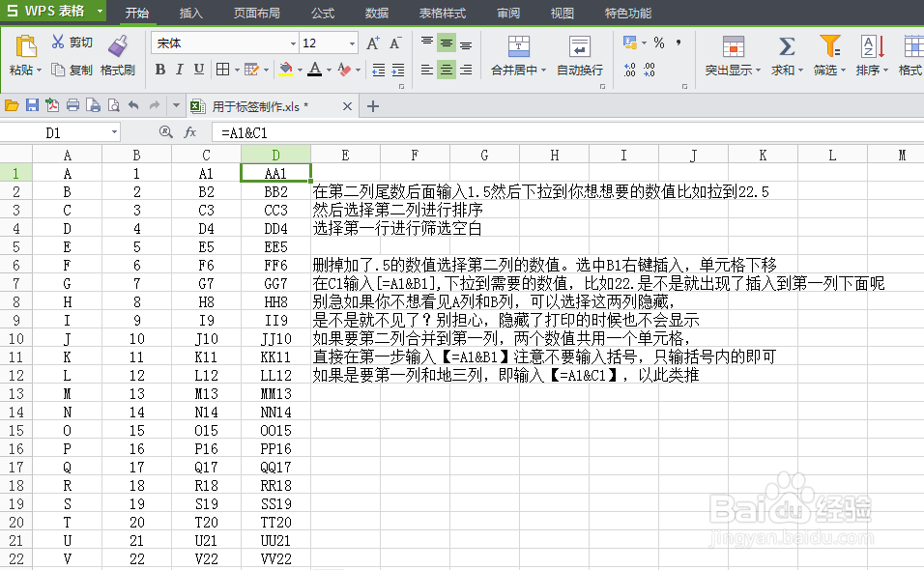Expand the border style dropdown arrow
This screenshot has height=570, width=924.
tap(236, 69)
